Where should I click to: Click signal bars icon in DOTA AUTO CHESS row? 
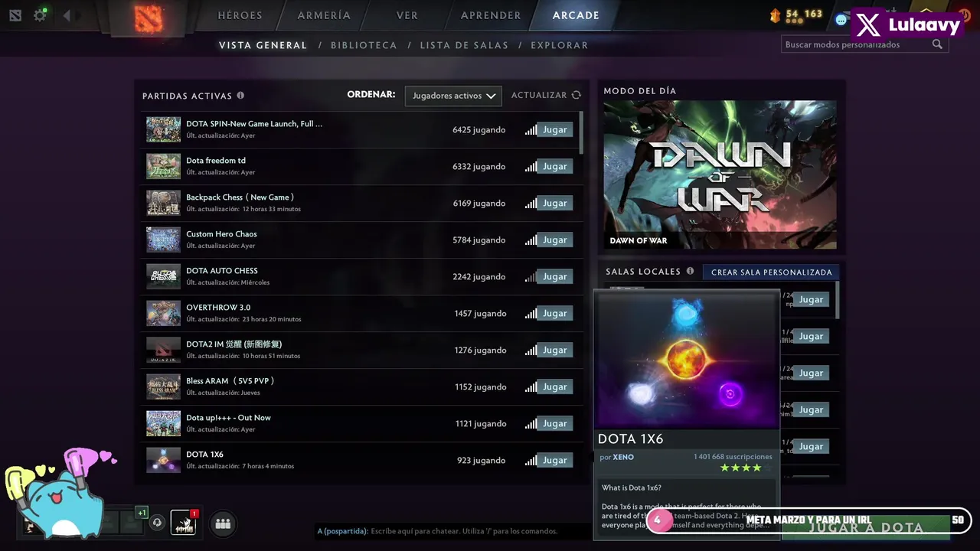[531, 277]
